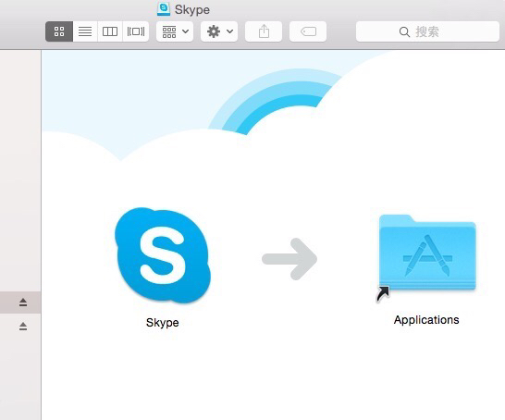505x420 pixels.
Task: Click the Applications folder label
Action: pos(426,320)
